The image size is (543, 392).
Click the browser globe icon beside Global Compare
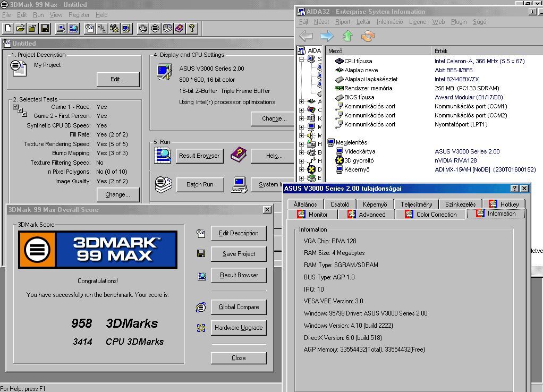(201, 307)
